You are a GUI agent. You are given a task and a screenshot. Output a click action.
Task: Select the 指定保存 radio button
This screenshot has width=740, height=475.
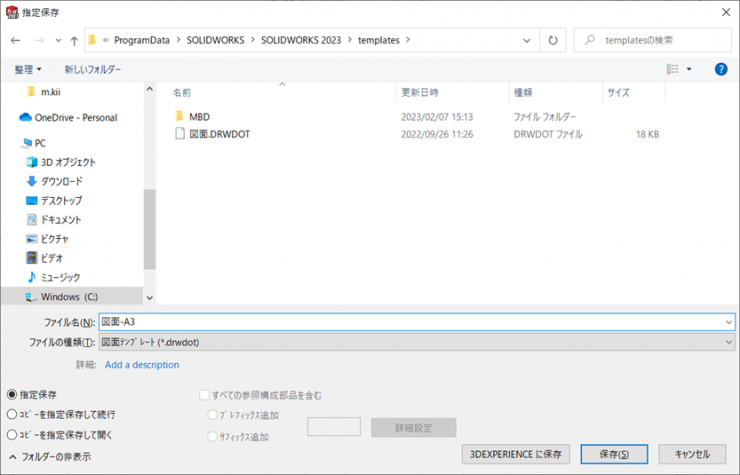(x=12, y=395)
